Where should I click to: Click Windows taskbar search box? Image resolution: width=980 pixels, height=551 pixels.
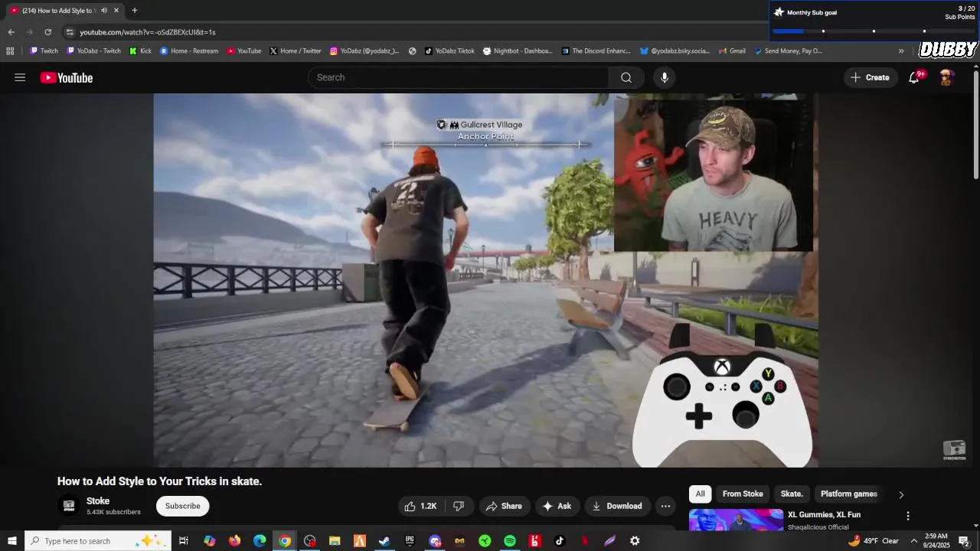(x=98, y=541)
